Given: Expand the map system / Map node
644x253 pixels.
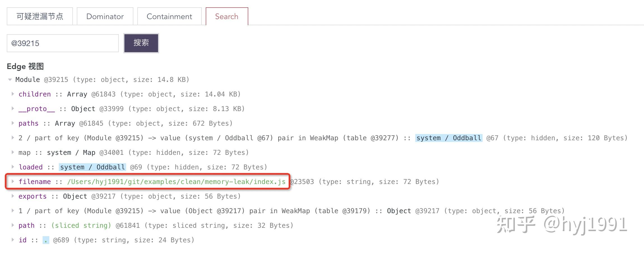Looking at the screenshot, I should pyautogui.click(x=13, y=152).
